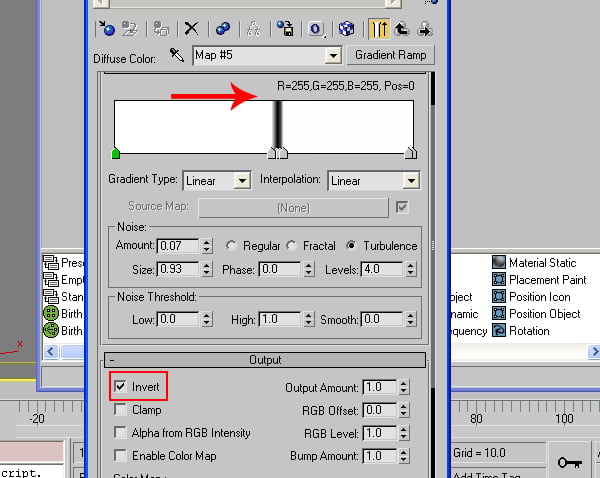Toggle Show End Result icon
This screenshot has width=600, height=478.
(379, 29)
